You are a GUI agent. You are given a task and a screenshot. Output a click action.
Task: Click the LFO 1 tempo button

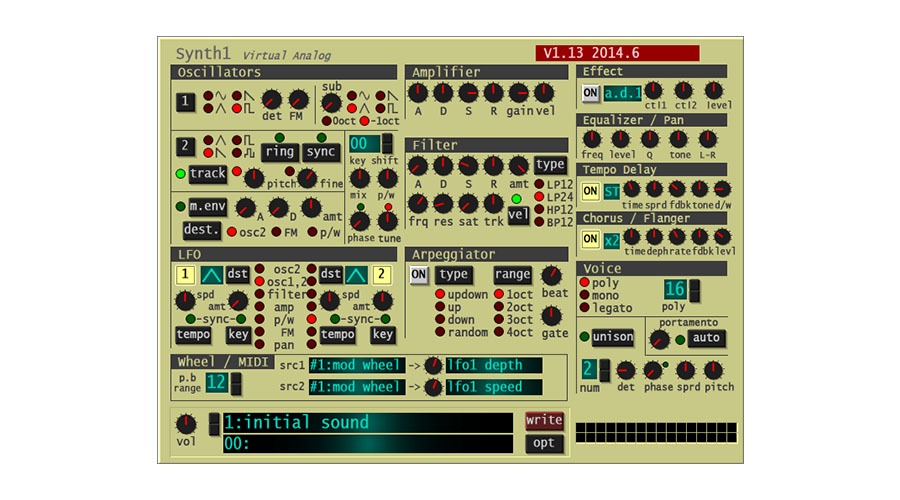[193, 335]
